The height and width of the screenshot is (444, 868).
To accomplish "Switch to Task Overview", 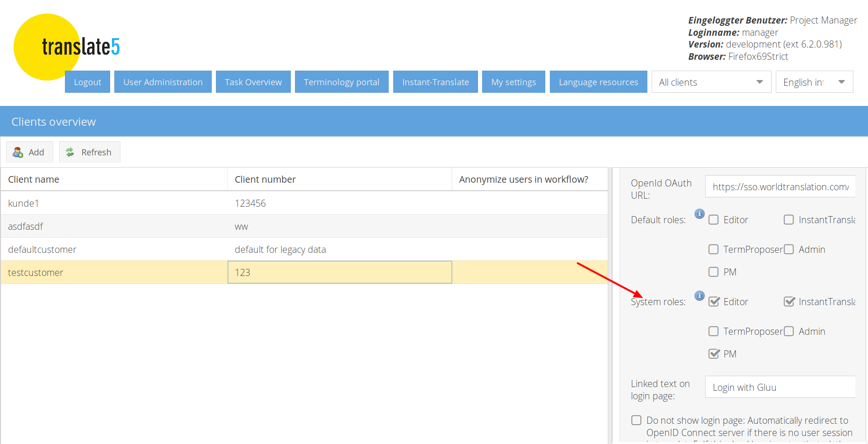I will point(253,82).
